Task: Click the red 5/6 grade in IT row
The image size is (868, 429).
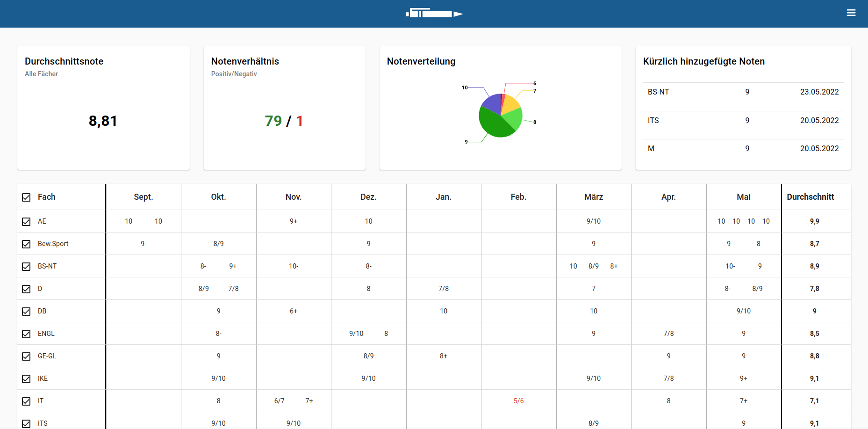Action: [x=518, y=401]
